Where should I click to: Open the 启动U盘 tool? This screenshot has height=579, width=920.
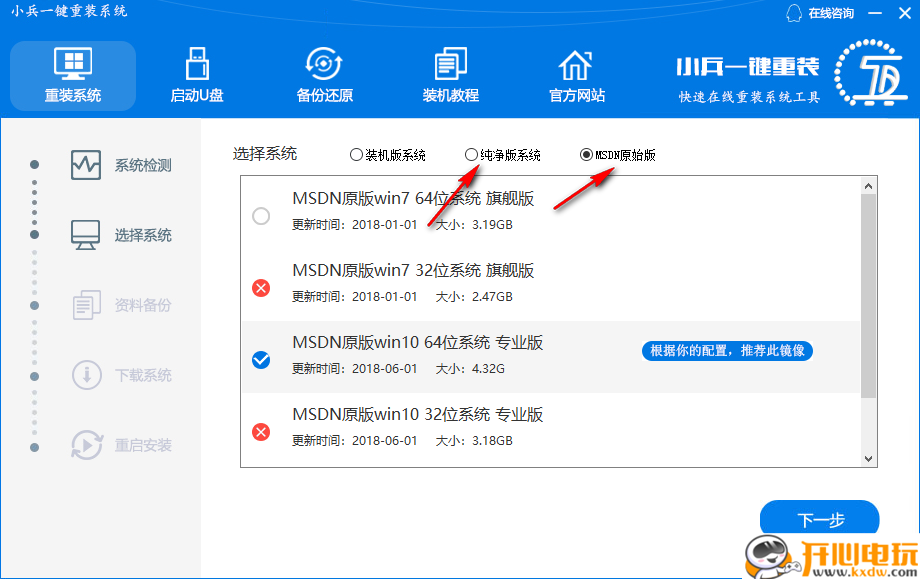(x=196, y=75)
